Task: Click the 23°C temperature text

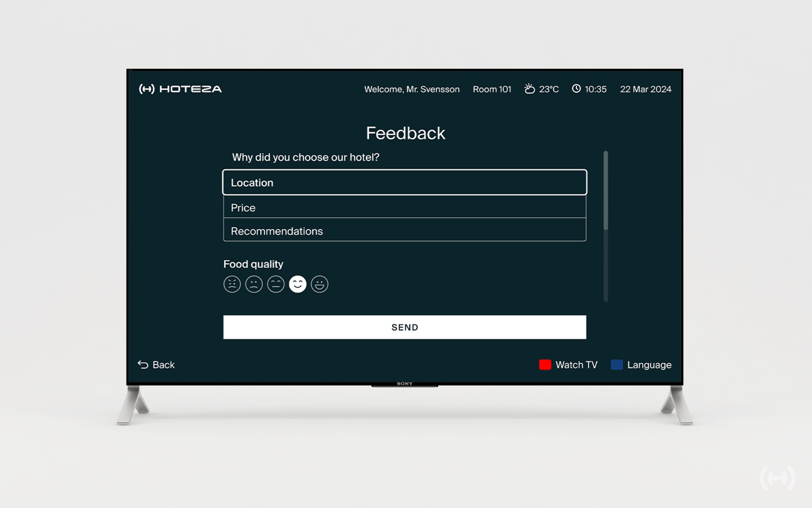Action: pyautogui.click(x=549, y=89)
